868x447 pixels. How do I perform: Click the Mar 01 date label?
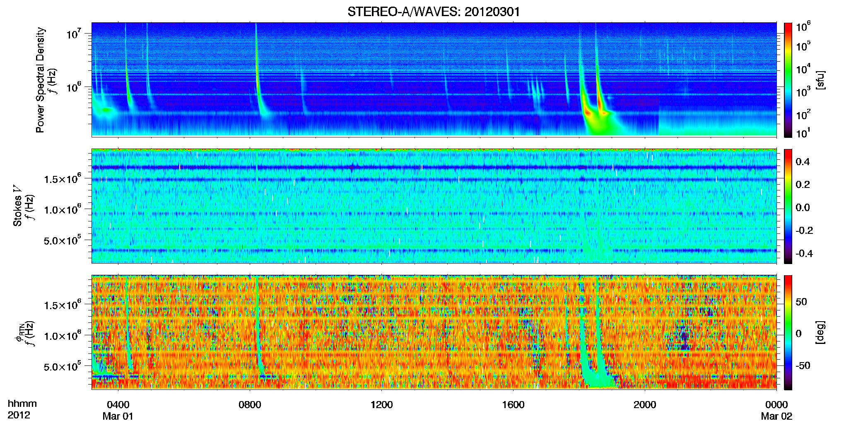point(118,416)
